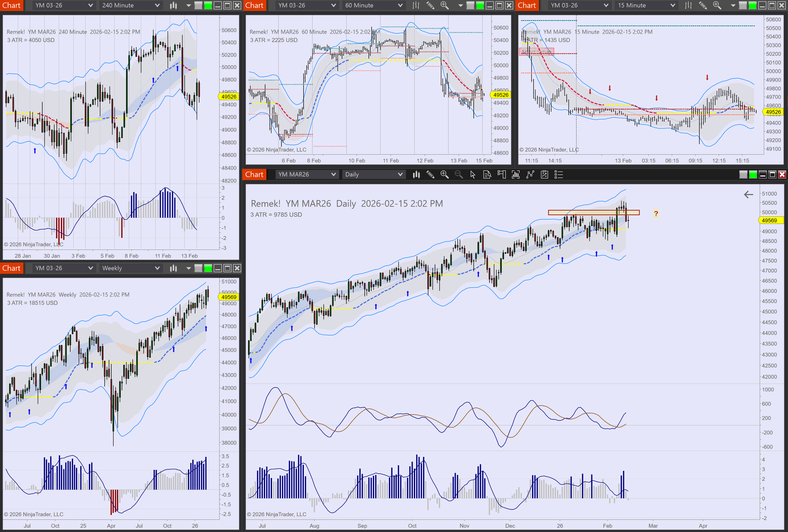Select Drawing tools pencil in Daily chart
The width and height of the screenshot is (788, 532).
coord(430,175)
